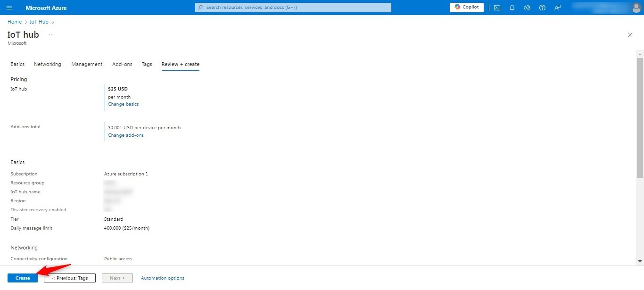Viewport: 644px width, 290px height.
Task: Click the Azure subscription 1 value
Action: [126, 174]
